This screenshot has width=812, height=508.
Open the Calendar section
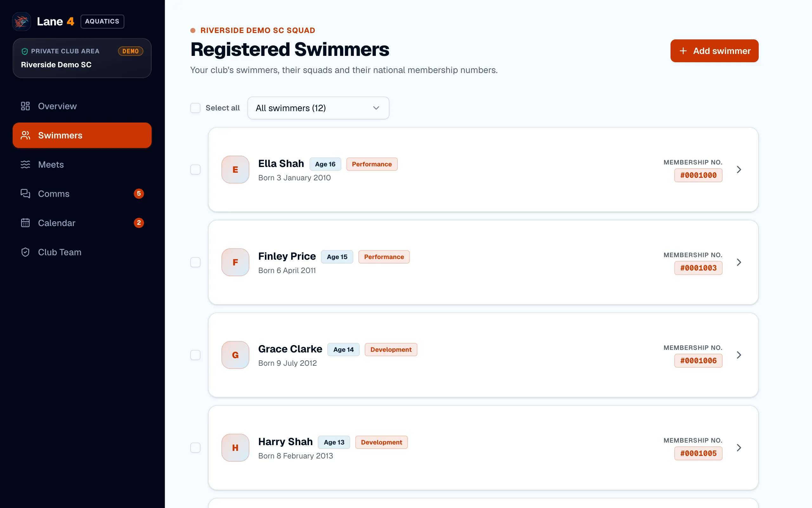[82, 223]
